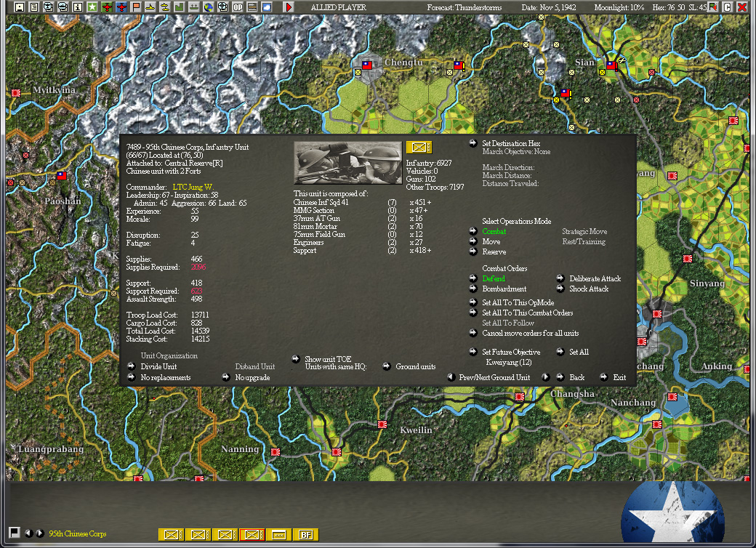Click the '95th Chinese Corps' label in bottom bar
The image size is (756, 548).
(x=78, y=533)
